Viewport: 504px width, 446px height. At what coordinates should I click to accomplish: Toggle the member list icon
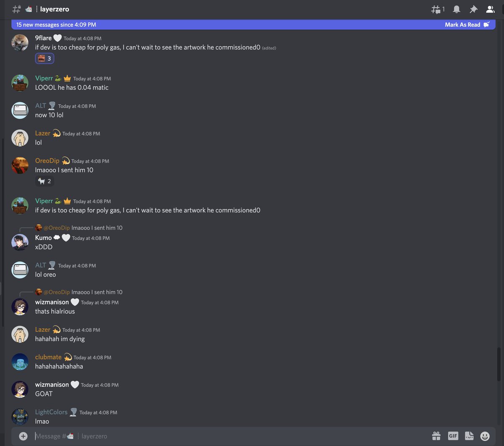point(490,9)
